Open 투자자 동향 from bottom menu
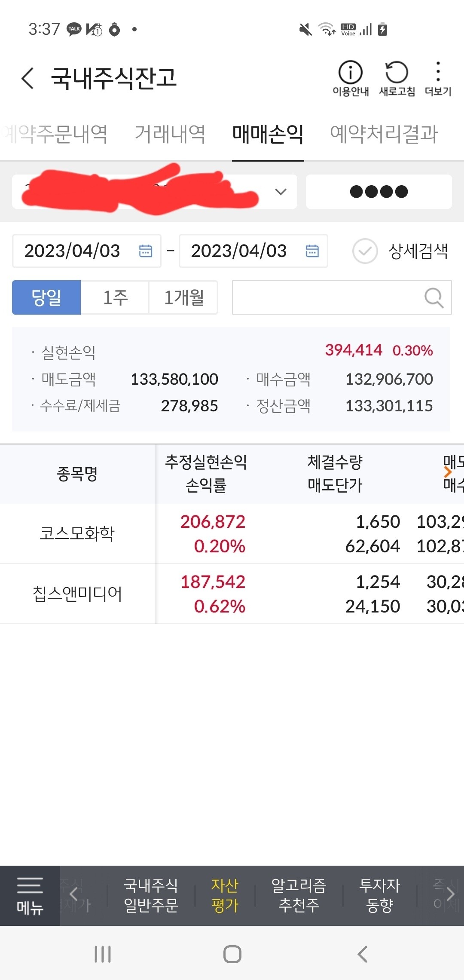The height and width of the screenshot is (980, 464). click(x=380, y=894)
